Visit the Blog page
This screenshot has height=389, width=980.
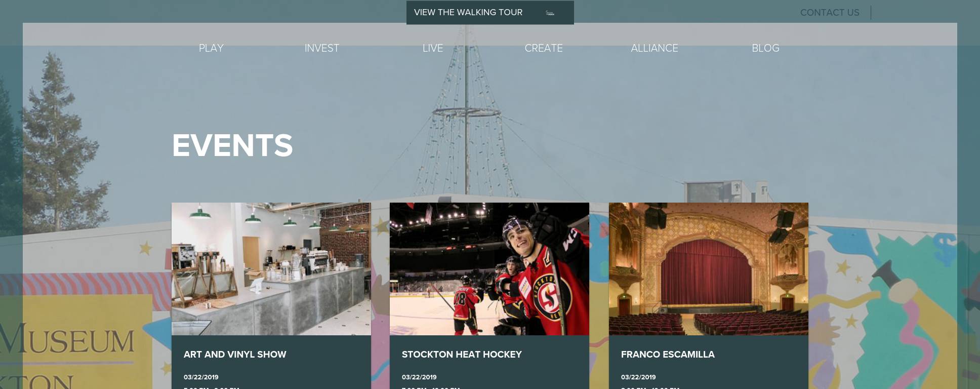pos(765,48)
